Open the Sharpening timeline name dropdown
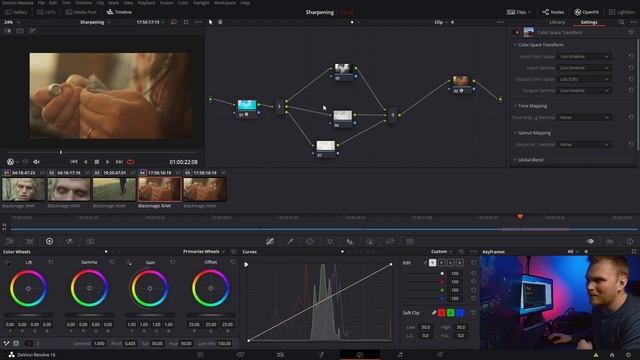Viewport: 640px width, 360px height. click(95, 22)
